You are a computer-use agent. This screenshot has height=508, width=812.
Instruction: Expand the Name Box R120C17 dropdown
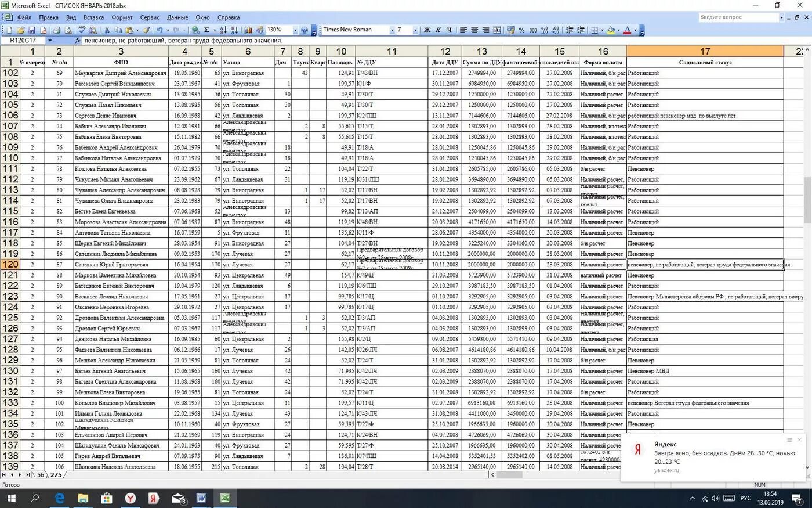click(x=50, y=41)
